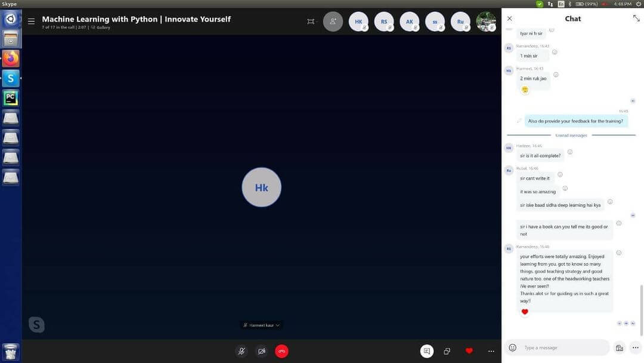Click the share screen icon
The height and width of the screenshot is (363, 644).
click(x=447, y=351)
